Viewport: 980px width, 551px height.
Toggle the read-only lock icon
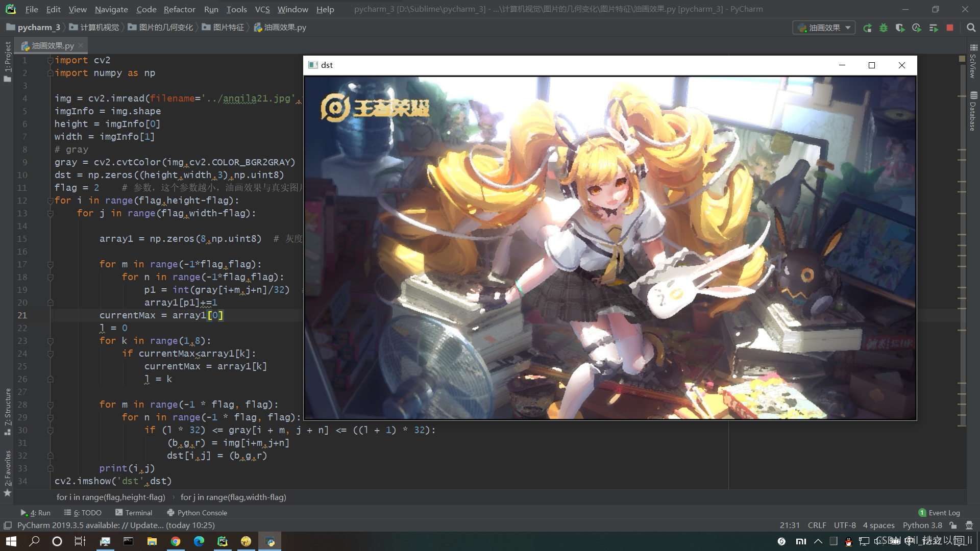click(953, 525)
